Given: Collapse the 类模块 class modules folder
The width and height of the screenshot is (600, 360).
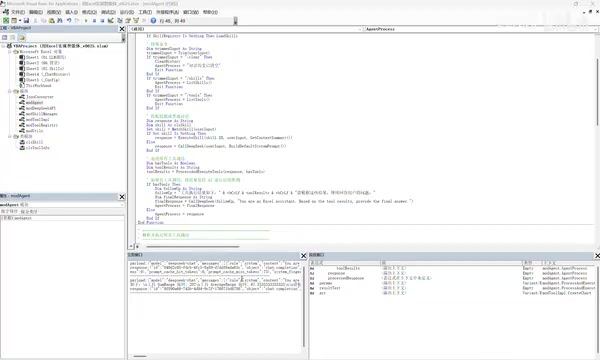Looking at the screenshot, I should (10, 136).
